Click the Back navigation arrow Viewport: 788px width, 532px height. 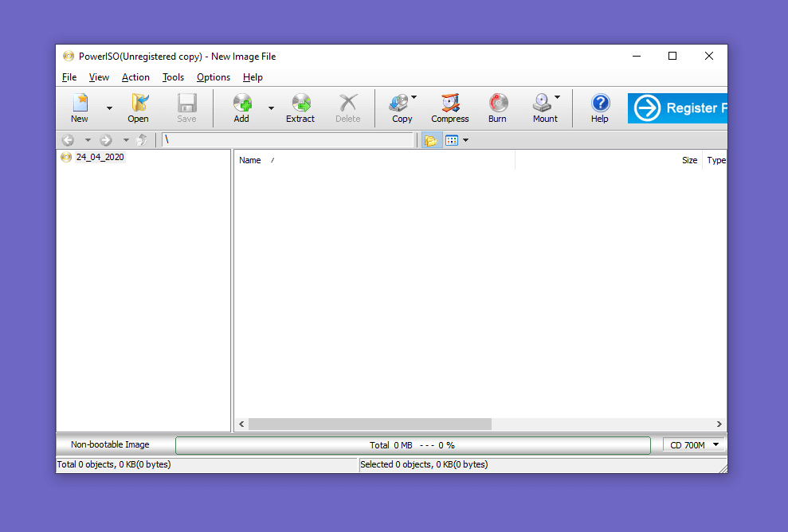point(68,140)
